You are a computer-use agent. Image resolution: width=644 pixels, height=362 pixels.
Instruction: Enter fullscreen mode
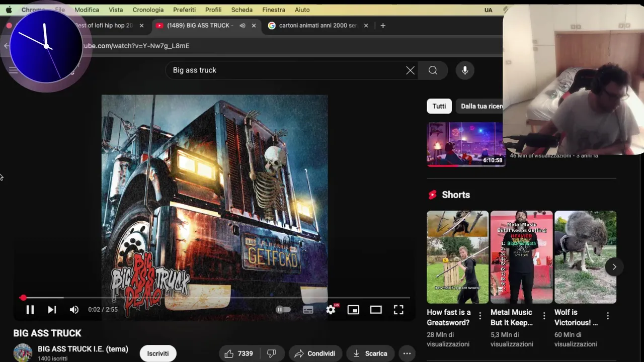pyautogui.click(x=398, y=310)
